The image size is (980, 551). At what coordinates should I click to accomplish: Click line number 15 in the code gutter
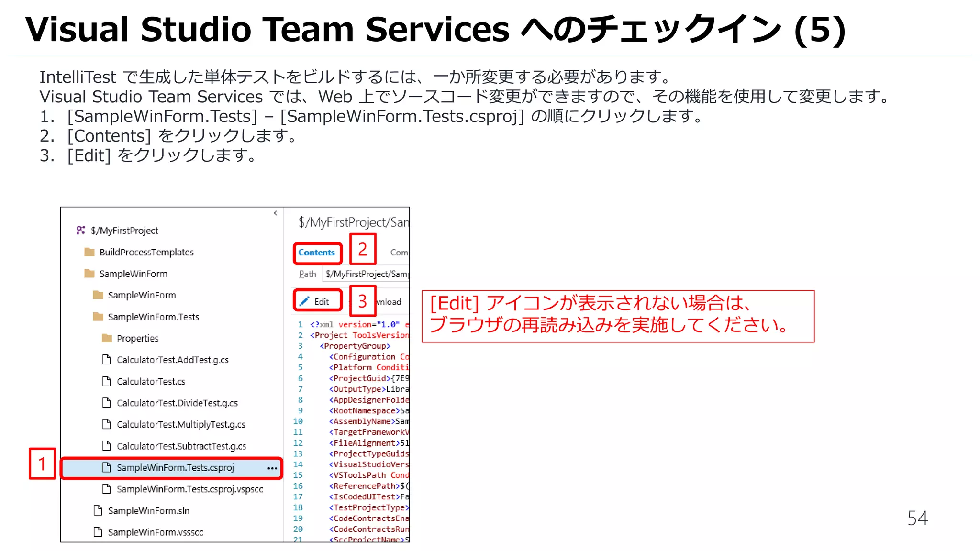click(298, 475)
